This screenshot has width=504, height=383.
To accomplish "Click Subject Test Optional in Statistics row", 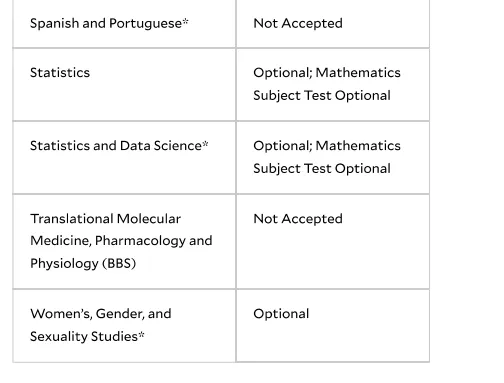I will pos(322,96).
